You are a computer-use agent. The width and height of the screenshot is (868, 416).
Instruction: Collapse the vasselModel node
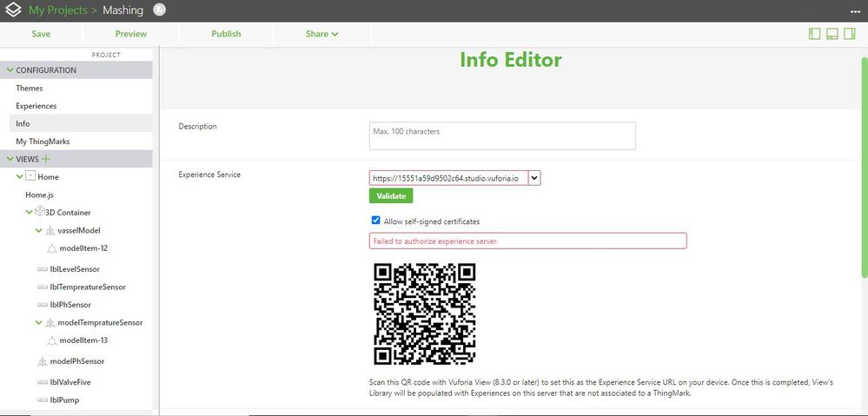coord(39,230)
